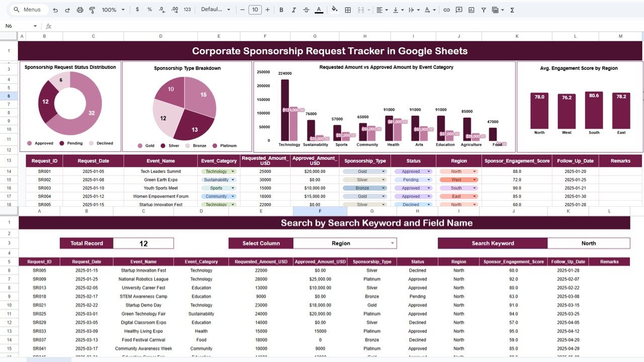
Task: Open the horizontal align menu
Action: [382, 10]
